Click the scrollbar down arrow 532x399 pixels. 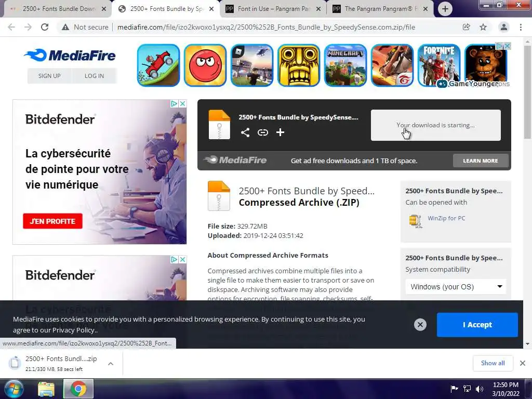click(527, 344)
